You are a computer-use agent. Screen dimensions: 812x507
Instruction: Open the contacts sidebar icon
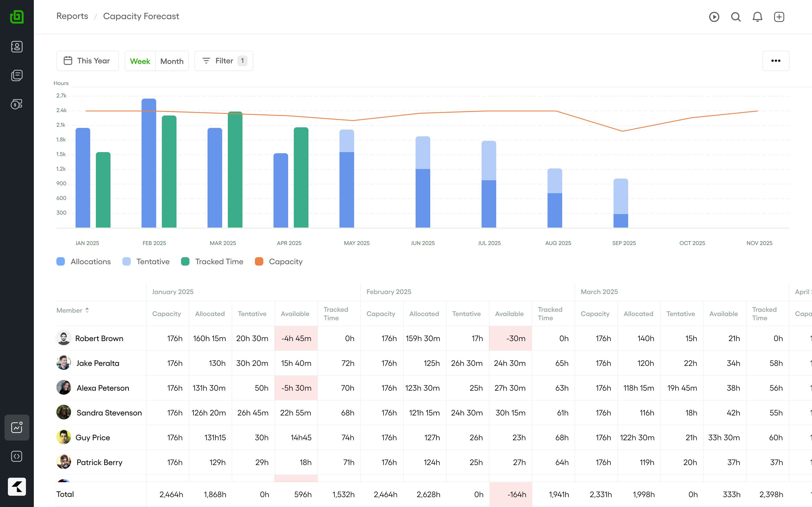click(x=17, y=46)
